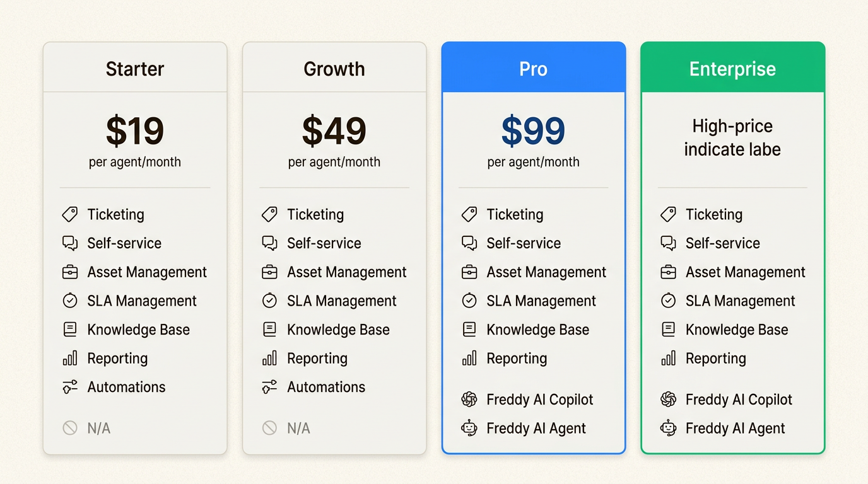Image resolution: width=868 pixels, height=484 pixels.
Task: Click the High-price Enterprise label text
Action: (x=732, y=137)
